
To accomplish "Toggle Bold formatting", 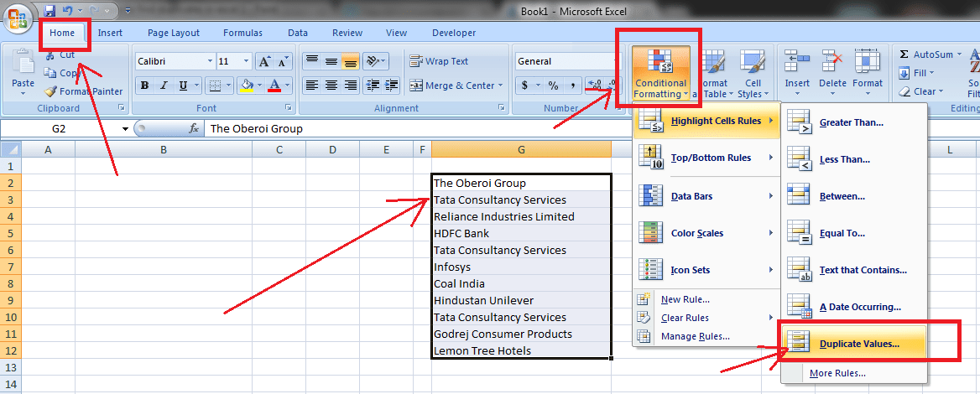I will coord(145,86).
